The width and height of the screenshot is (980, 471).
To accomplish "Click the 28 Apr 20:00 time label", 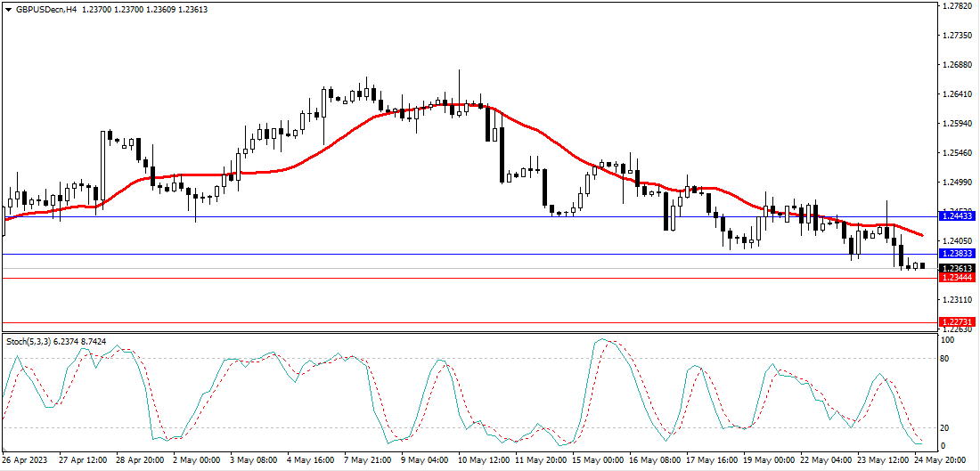I will [141, 459].
